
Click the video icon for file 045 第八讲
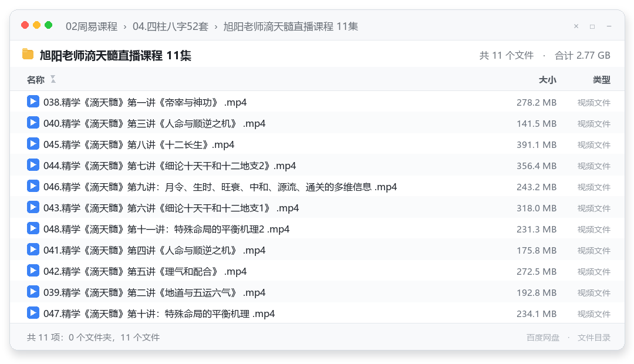point(33,144)
